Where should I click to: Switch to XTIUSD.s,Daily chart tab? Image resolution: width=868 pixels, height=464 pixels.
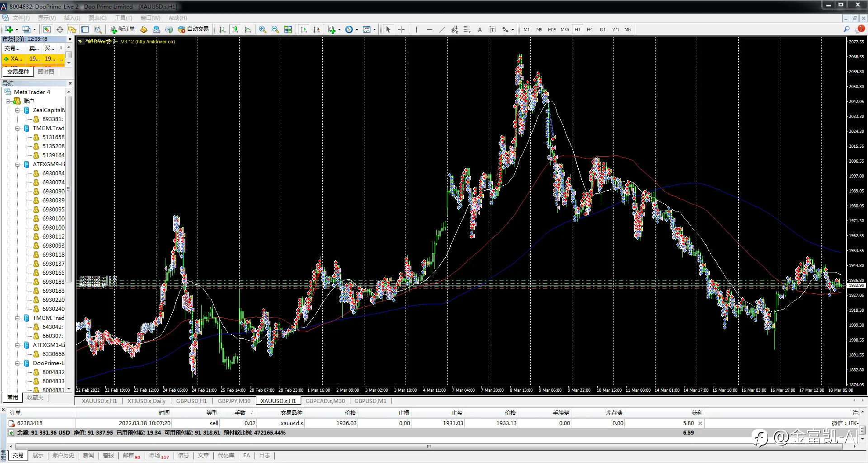pyautogui.click(x=146, y=401)
